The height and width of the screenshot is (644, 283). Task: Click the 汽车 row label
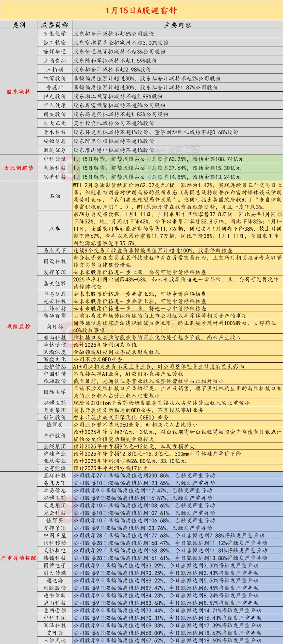[55, 229]
